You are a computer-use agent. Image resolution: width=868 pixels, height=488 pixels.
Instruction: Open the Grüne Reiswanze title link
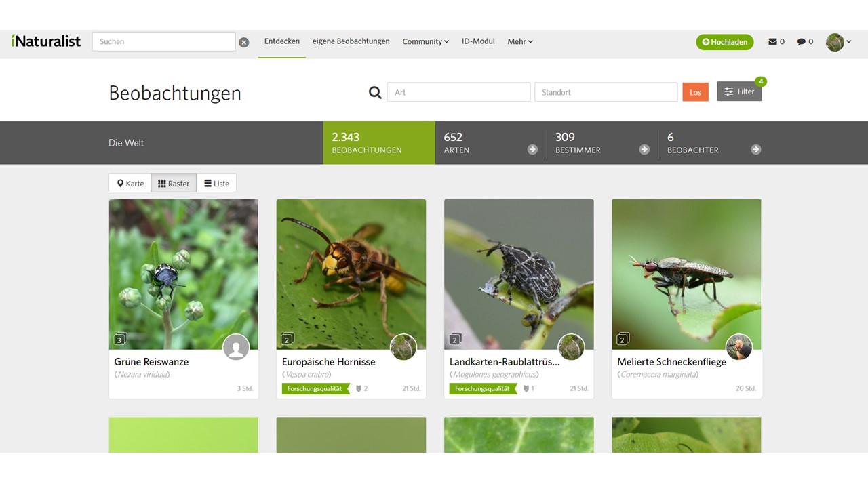click(x=151, y=362)
